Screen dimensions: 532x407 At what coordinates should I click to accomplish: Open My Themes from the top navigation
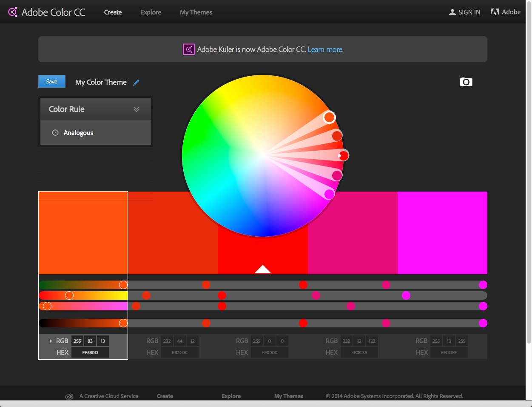pos(196,12)
